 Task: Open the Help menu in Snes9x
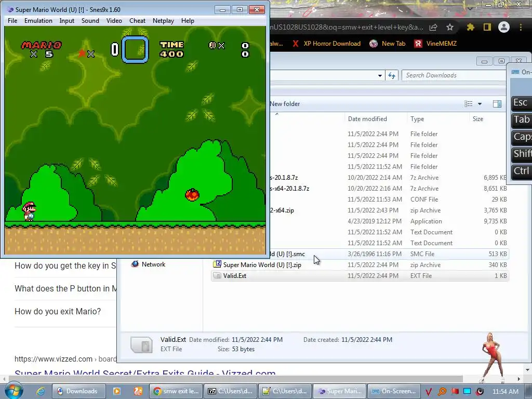(x=188, y=21)
